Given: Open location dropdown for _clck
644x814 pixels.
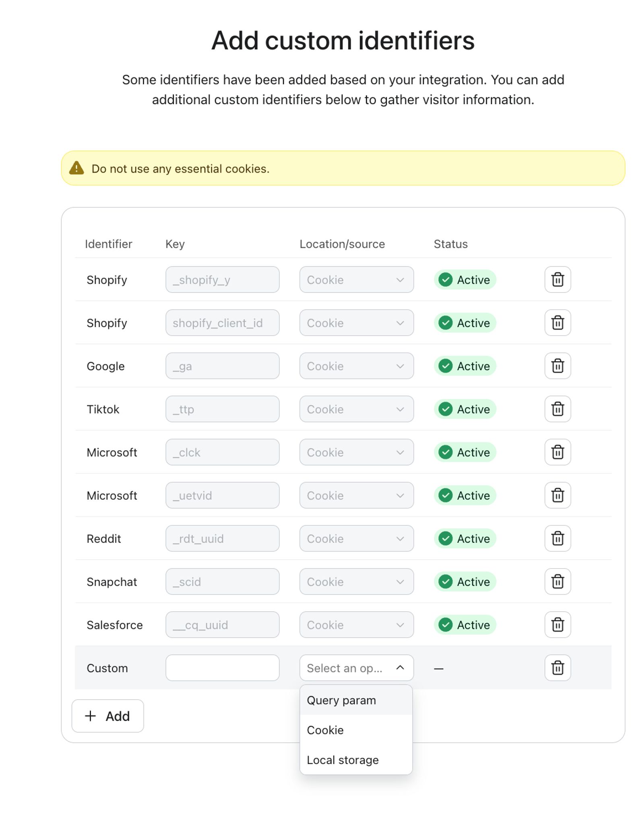Looking at the screenshot, I should click(356, 452).
